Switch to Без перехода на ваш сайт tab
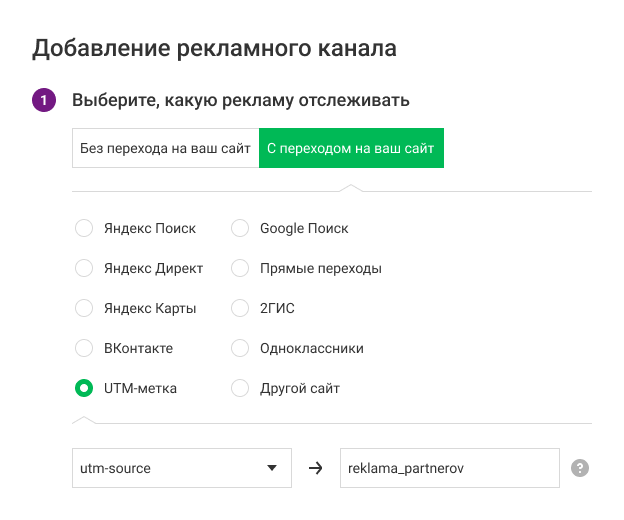Viewport: 624px width, 520px height. 165,149
